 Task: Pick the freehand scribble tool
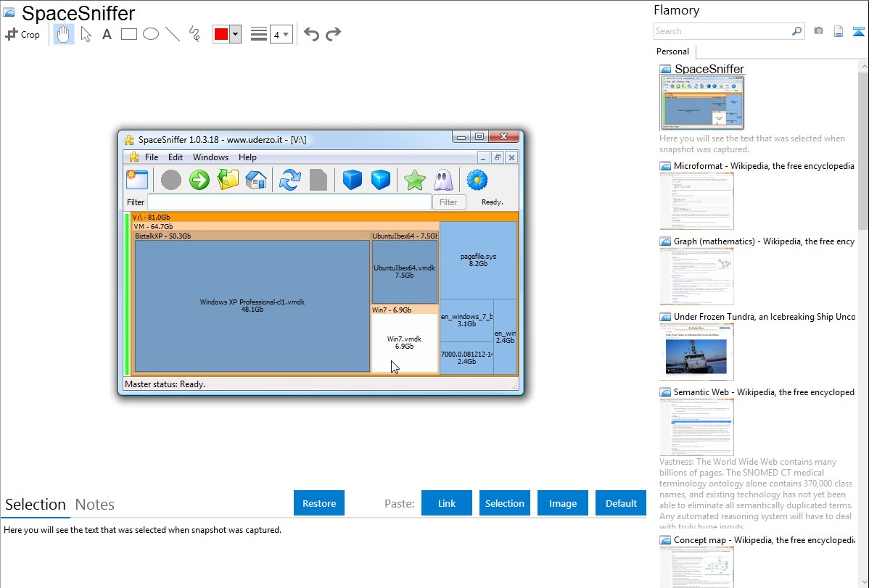(x=194, y=34)
